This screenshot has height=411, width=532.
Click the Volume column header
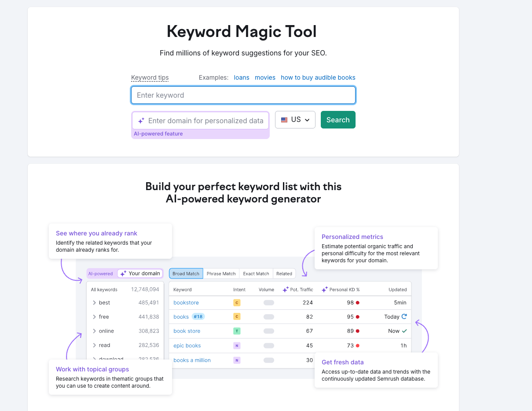pos(266,290)
